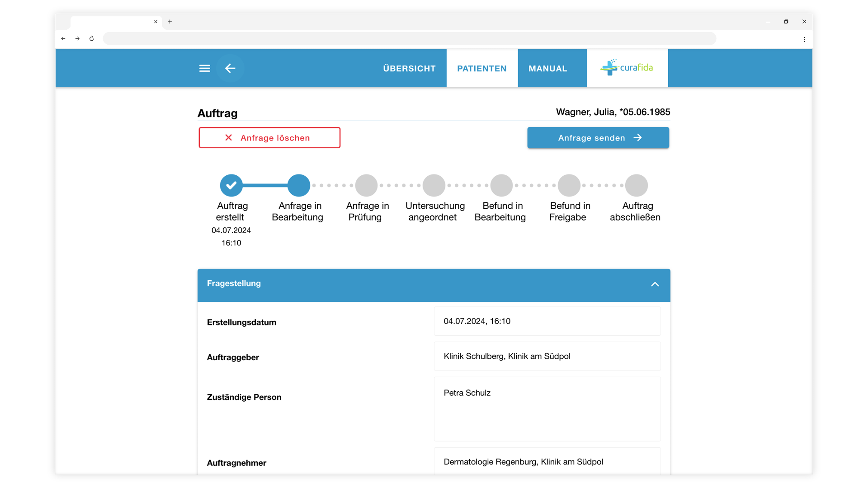The width and height of the screenshot is (868, 488).
Task: Go back in the browser
Action: (63, 39)
